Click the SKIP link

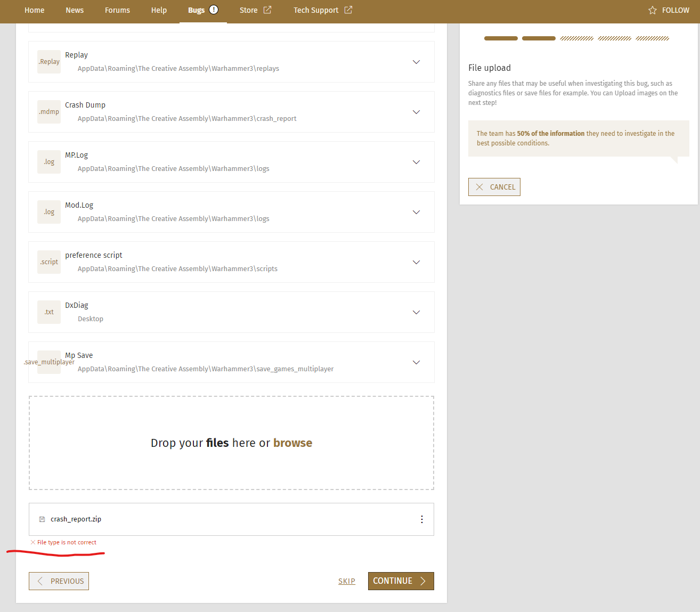346,581
